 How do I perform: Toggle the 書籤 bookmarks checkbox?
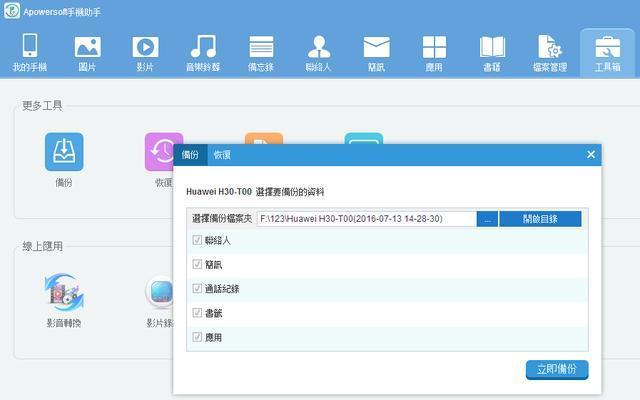197,313
